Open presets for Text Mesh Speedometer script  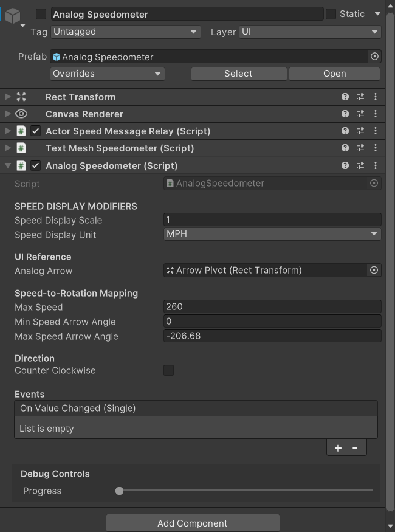pyautogui.click(x=360, y=148)
